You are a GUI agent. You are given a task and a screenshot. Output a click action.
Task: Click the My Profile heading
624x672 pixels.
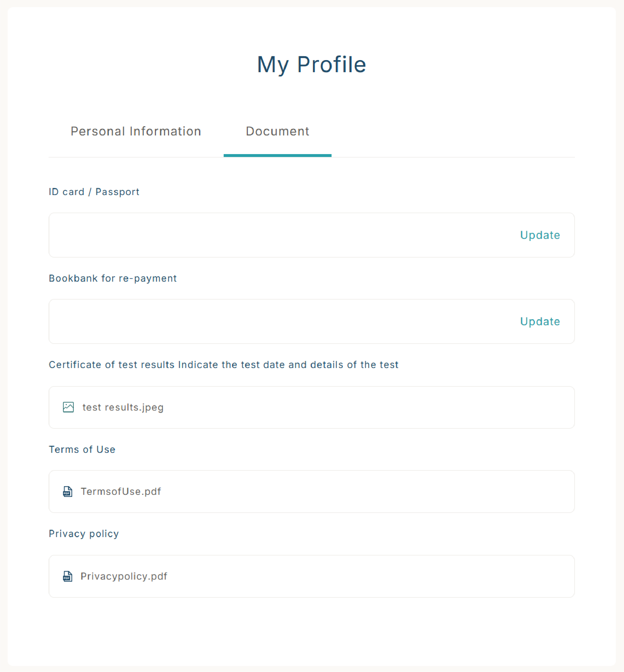(x=312, y=64)
